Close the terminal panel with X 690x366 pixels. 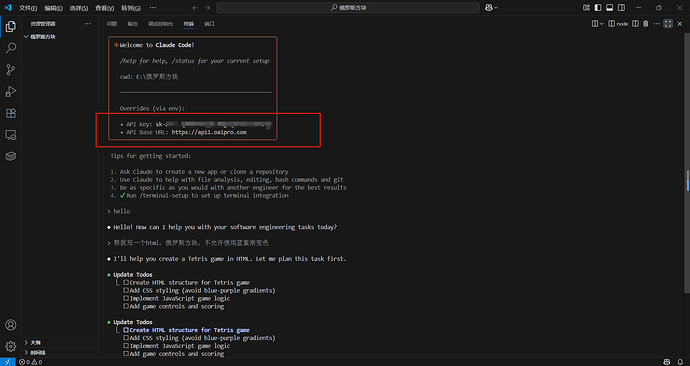(680, 24)
